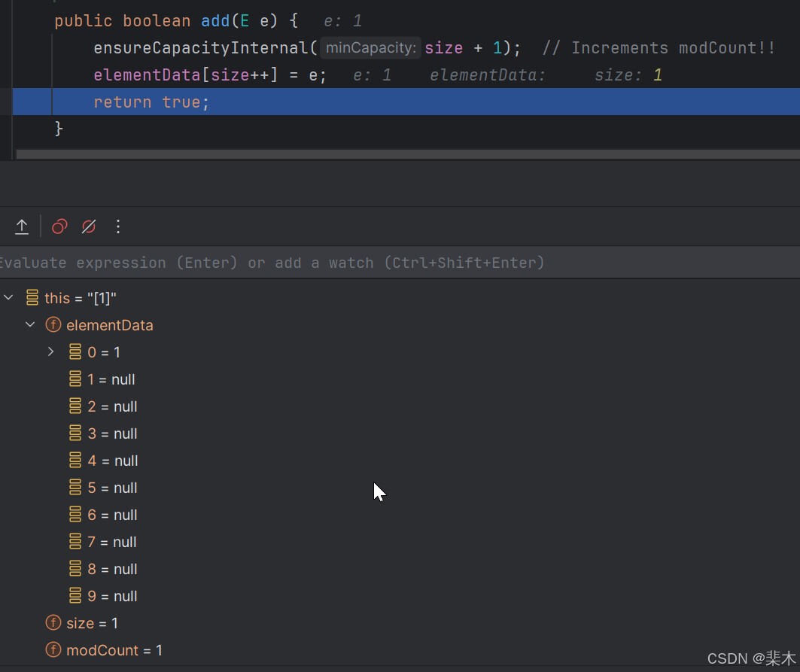Select the '8 = null' row text

pos(112,568)
